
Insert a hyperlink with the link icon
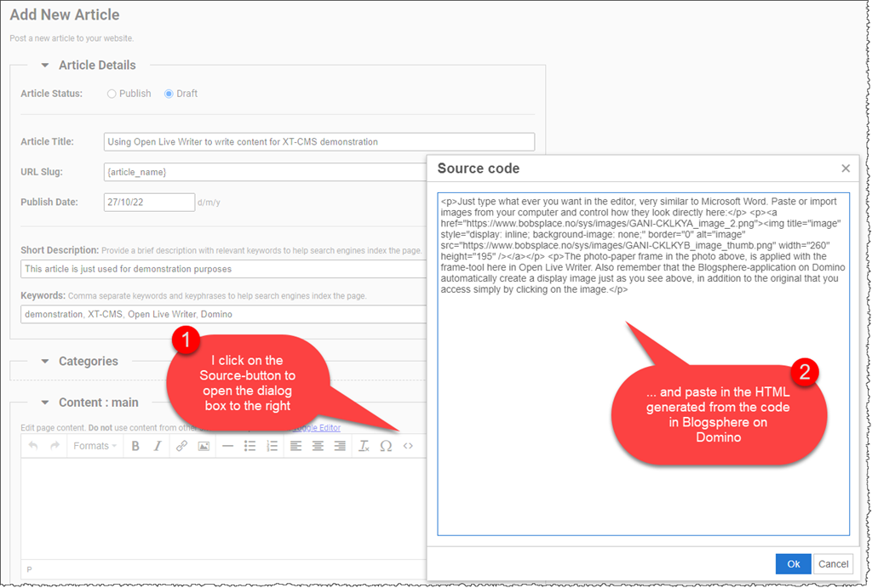click(181, 446)
